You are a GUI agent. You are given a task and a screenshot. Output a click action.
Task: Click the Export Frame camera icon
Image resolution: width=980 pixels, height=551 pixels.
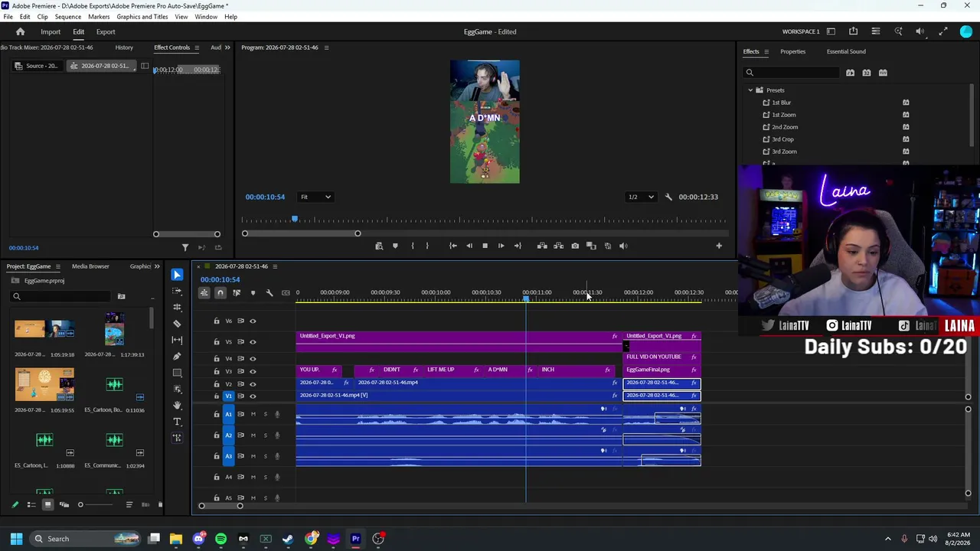coord(575,246)
